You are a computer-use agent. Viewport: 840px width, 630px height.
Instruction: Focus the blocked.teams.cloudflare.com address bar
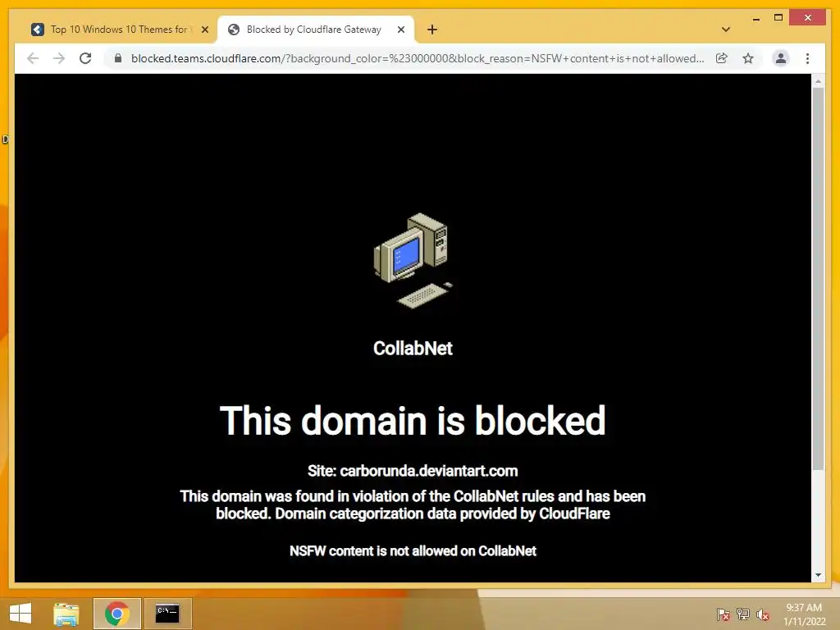point(418,58)
